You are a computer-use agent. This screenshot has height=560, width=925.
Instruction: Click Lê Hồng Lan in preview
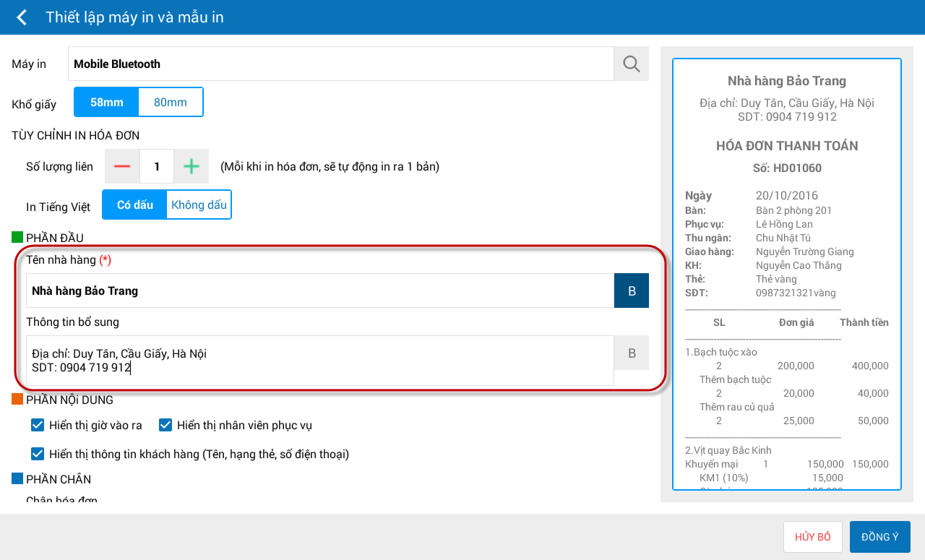point(784,224)
